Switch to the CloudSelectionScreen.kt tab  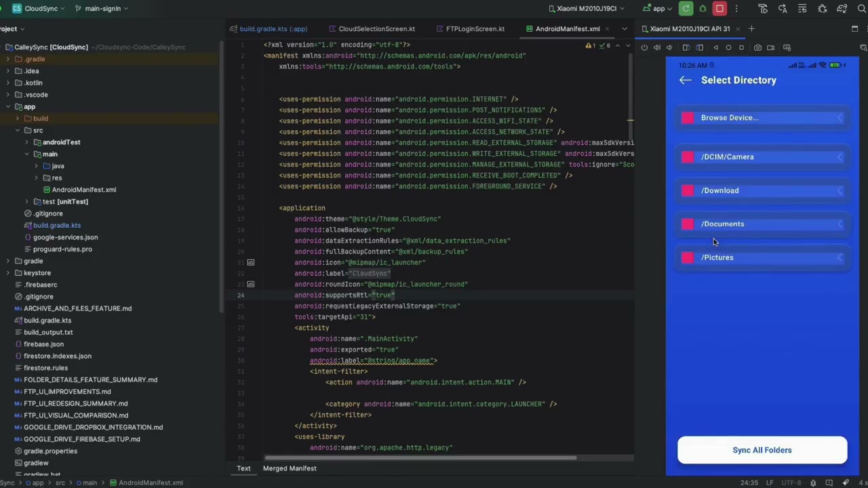coord(372,28)
